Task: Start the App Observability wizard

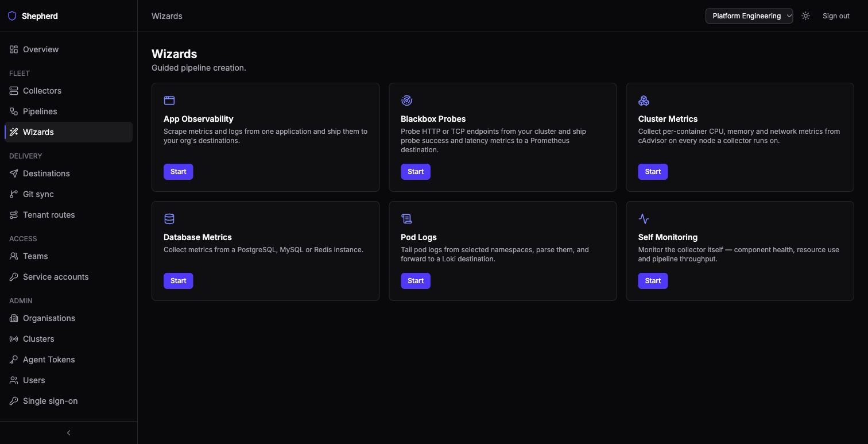Action: pos(179,172)
